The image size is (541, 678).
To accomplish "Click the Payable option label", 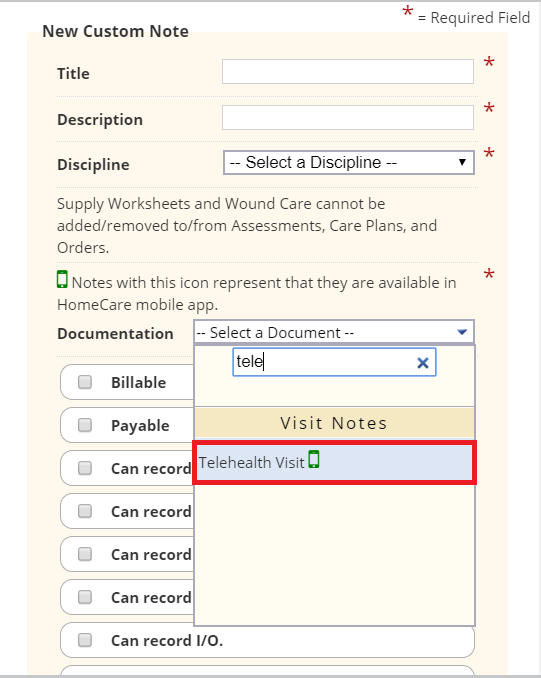I will [140, 425].
